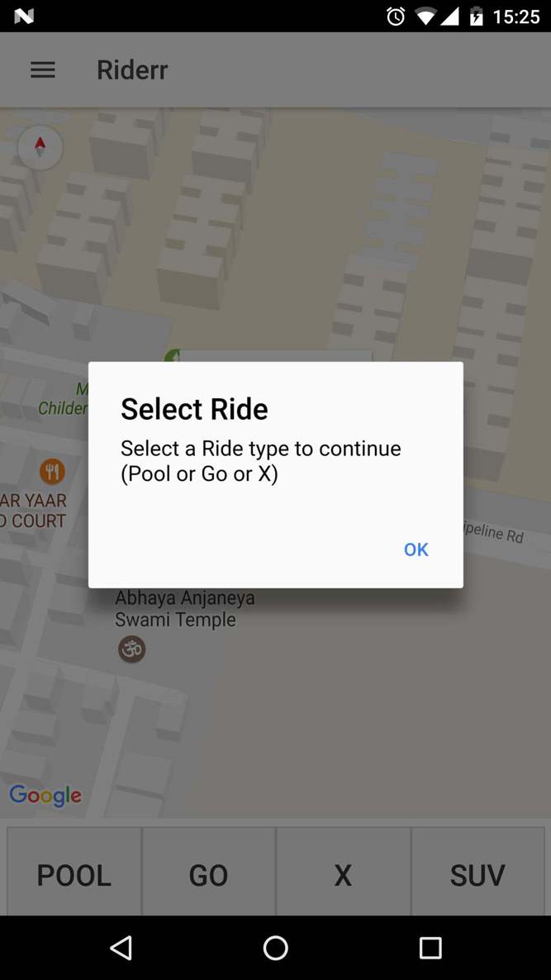
Task: Tap Android Recent apps button
Action: pos(430,948)
